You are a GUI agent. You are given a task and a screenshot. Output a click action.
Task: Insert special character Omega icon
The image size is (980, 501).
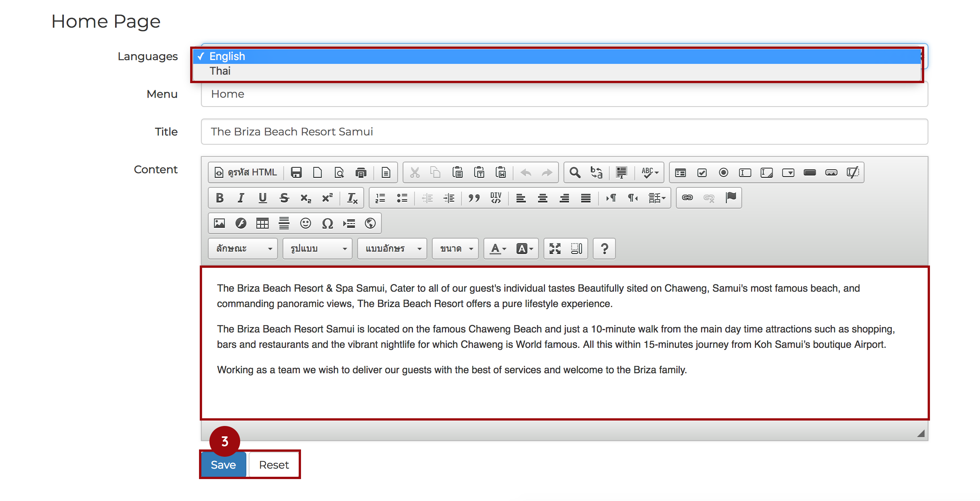[x=327, y=223]
